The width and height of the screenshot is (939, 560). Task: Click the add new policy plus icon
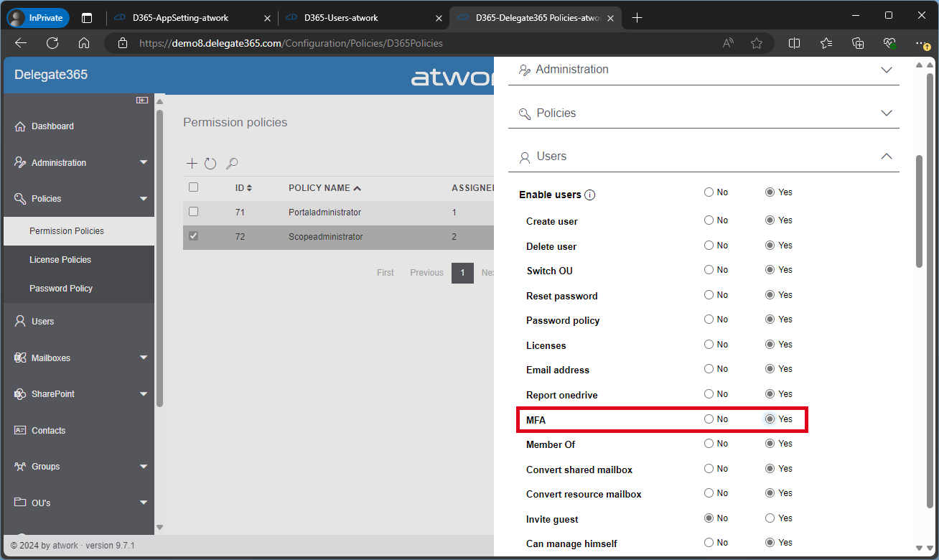click(x=192, y=164)
